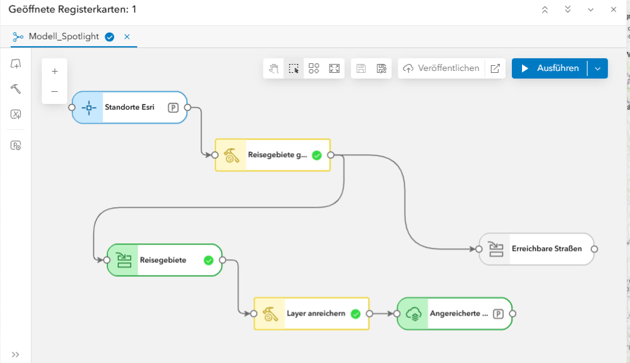Open the Ausführen dropdown arrow
Screen dimensions: 630x363
tap(597, 69)
